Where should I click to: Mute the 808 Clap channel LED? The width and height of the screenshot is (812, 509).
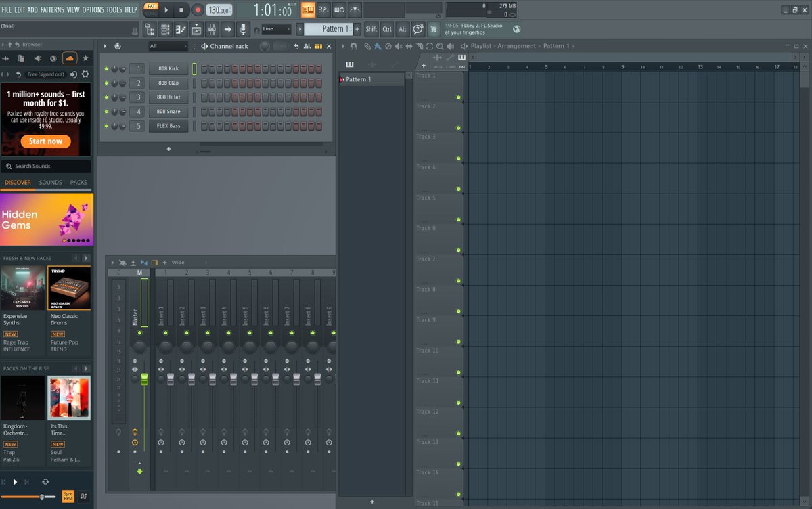pos(106,83)
